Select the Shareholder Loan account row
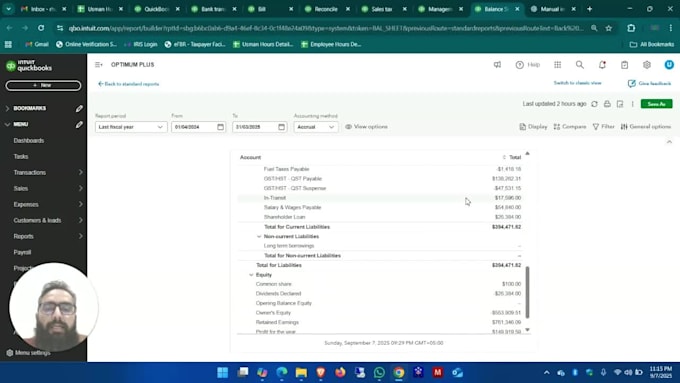 (x=379, y=217)
